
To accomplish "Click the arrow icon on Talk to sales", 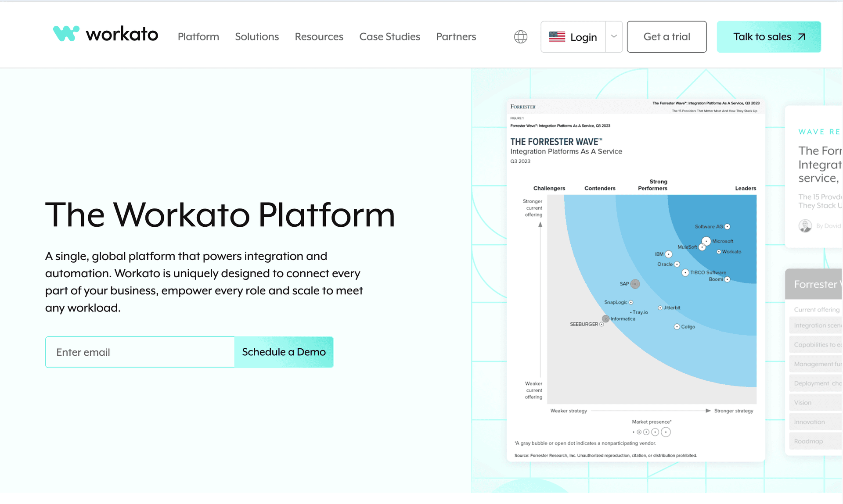I will click(802, 37).
